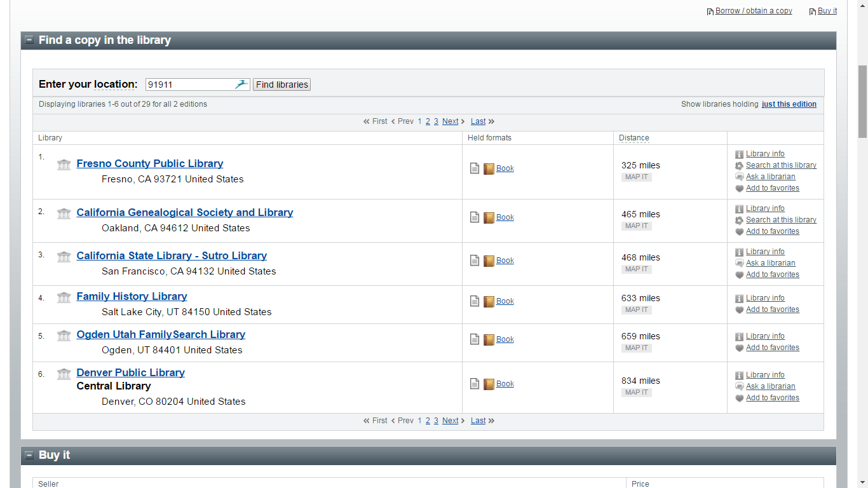Screen dimensions: 868x488
Task: Click Ask a librarian for Denver Public Library
Action: [770, 386]
